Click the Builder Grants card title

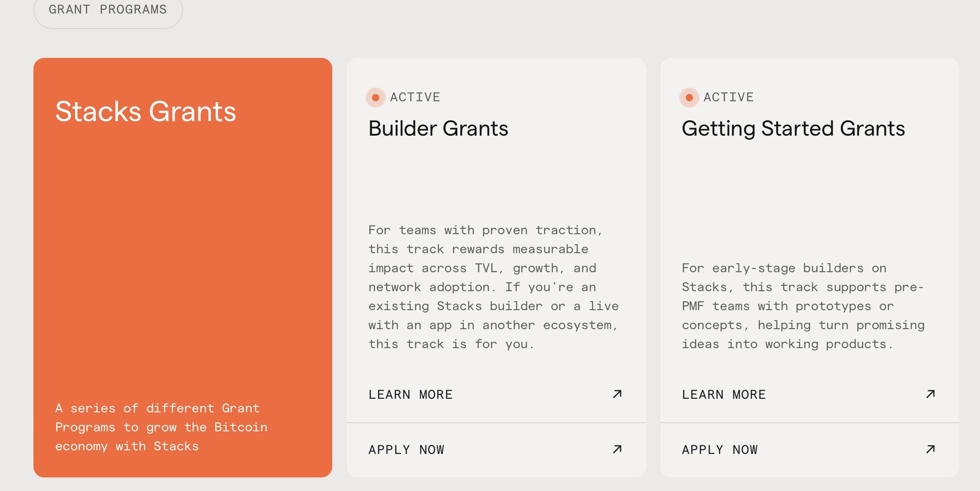click(x=438, y=129)
